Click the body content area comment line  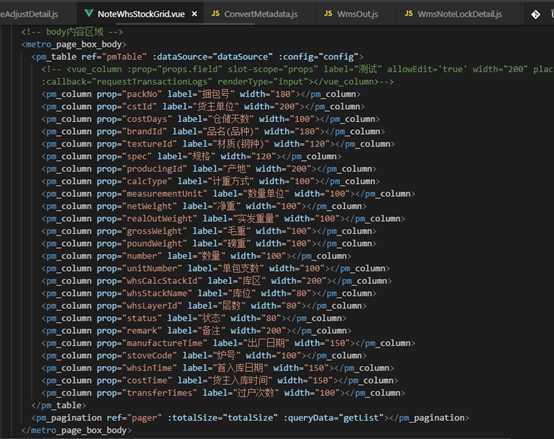(72, 32)
